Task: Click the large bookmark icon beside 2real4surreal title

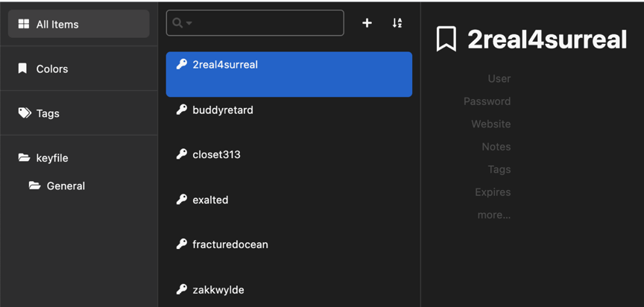Action: coord(446,39)
